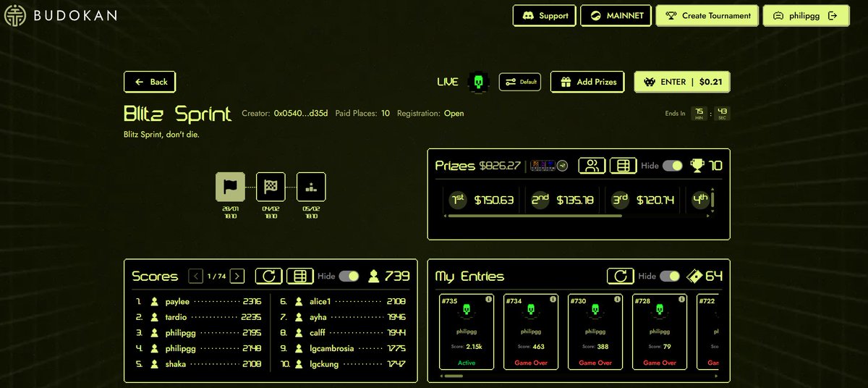Open the users view icon in Prizes panel
The width and height of the screenshot is (868, 388).
[x=592, y=166]
